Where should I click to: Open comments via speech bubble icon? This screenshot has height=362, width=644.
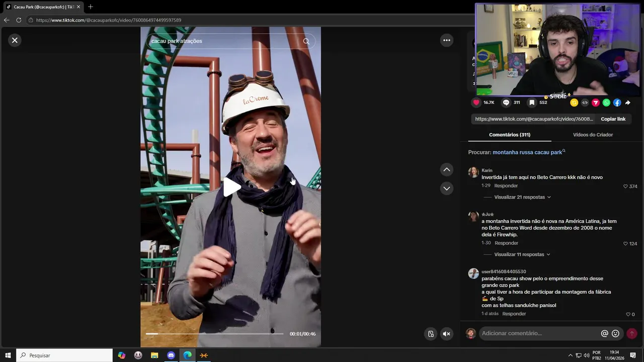pos(506,103)
